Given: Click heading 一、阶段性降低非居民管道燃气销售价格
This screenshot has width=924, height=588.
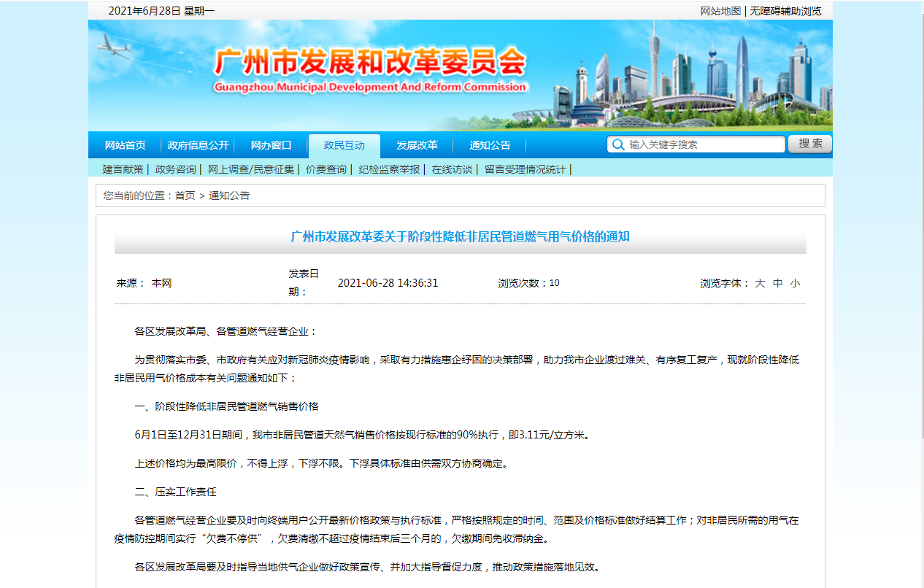Looking at the screenshot, I should point(226,406).
